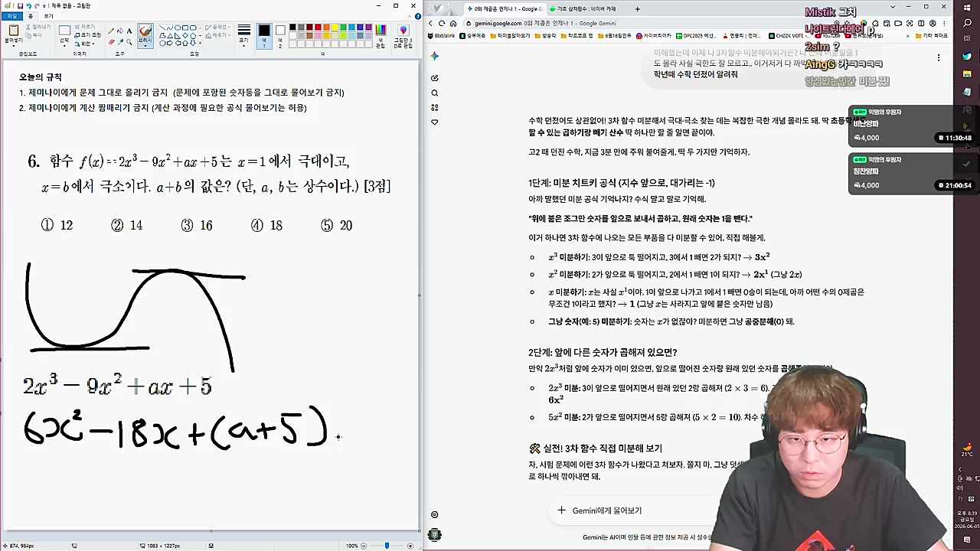The height and width of the screenshot is (551, 980).
Task: Open Twitter bird icon in side taskbar
Action: [x=967, y=56]
